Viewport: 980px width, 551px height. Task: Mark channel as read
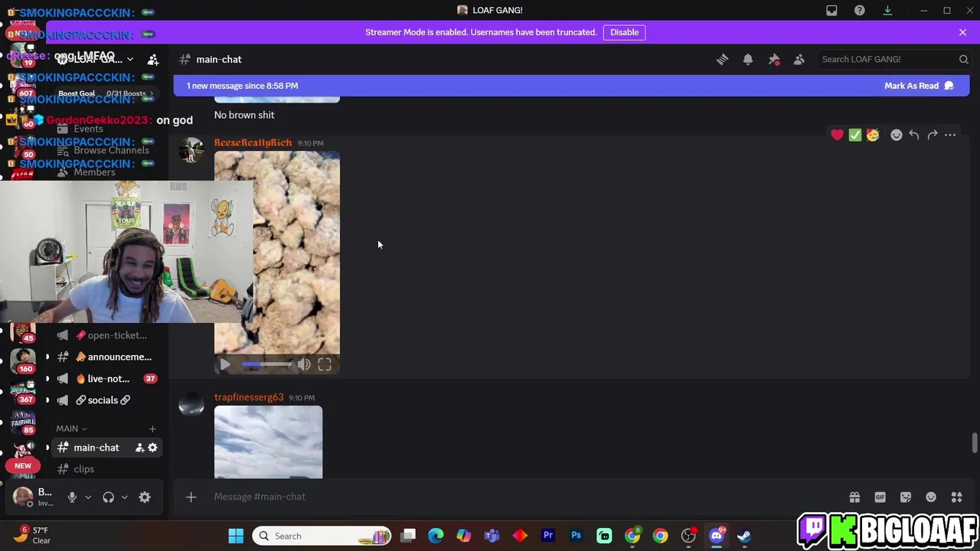pos(919,86)
